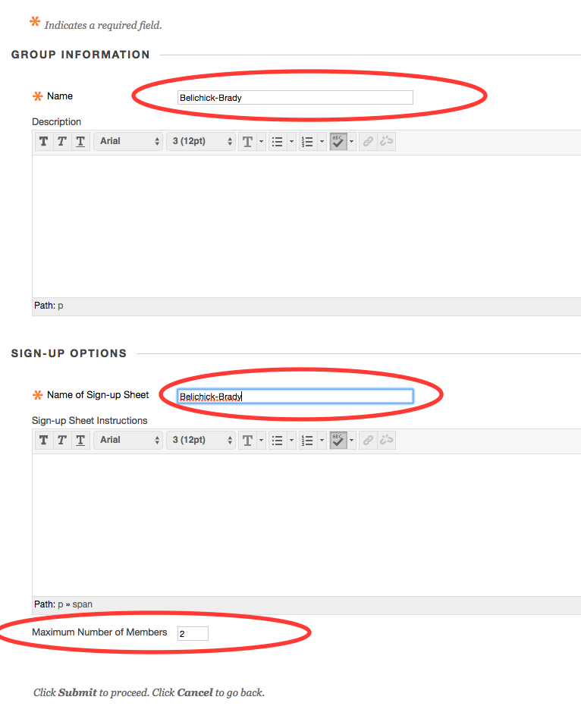
Task: Click underline in Sign-up Sheet Instructions toolbar
Action: point(80,440)
